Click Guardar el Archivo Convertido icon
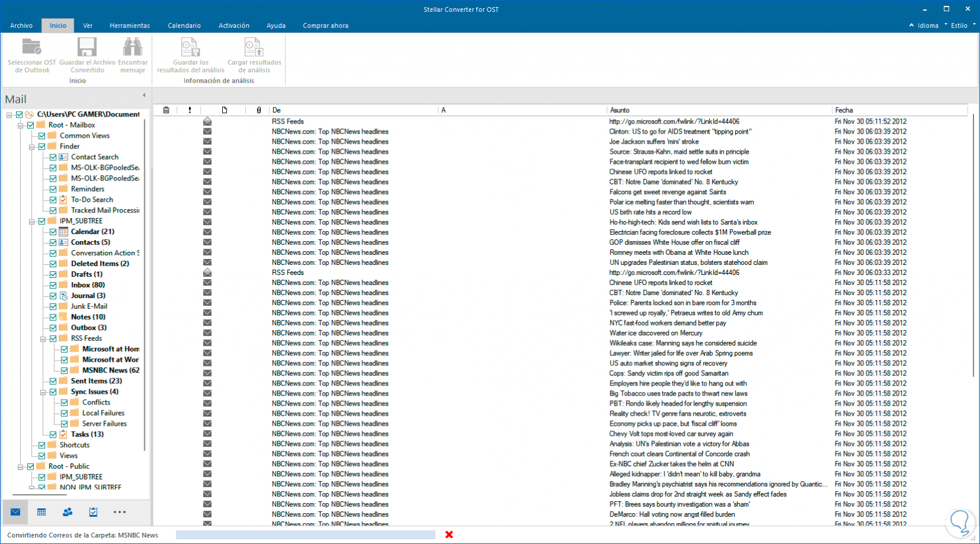Image resolution: width=980 pixels, height=544 pixels. pos(87,47)
